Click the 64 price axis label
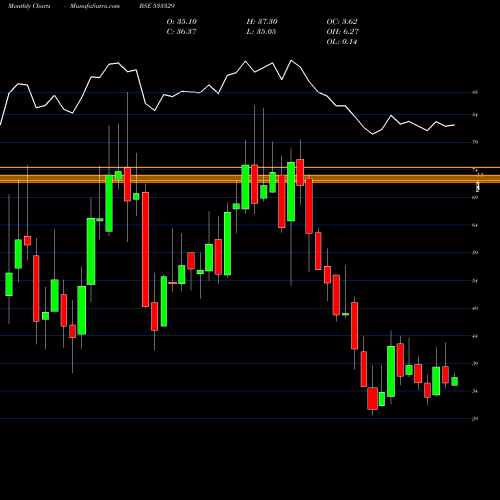The image size is (500, 500). (475, 225)
